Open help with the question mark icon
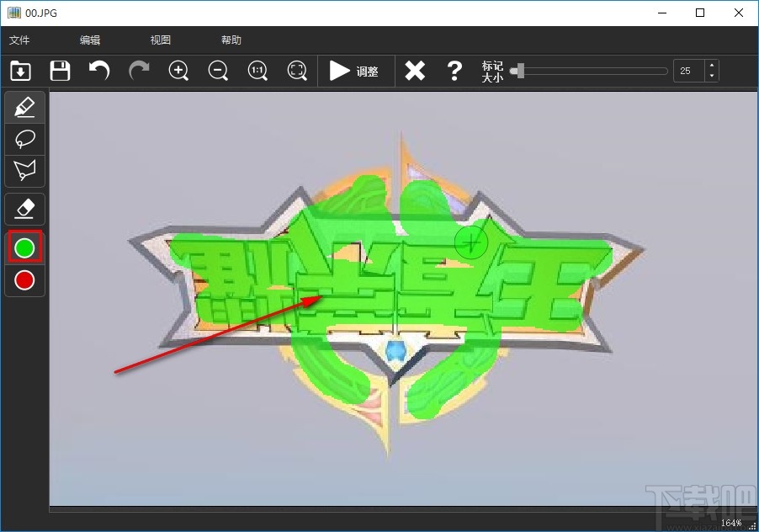The height and width of the screenshot is (532, 759). coord(454,71)
